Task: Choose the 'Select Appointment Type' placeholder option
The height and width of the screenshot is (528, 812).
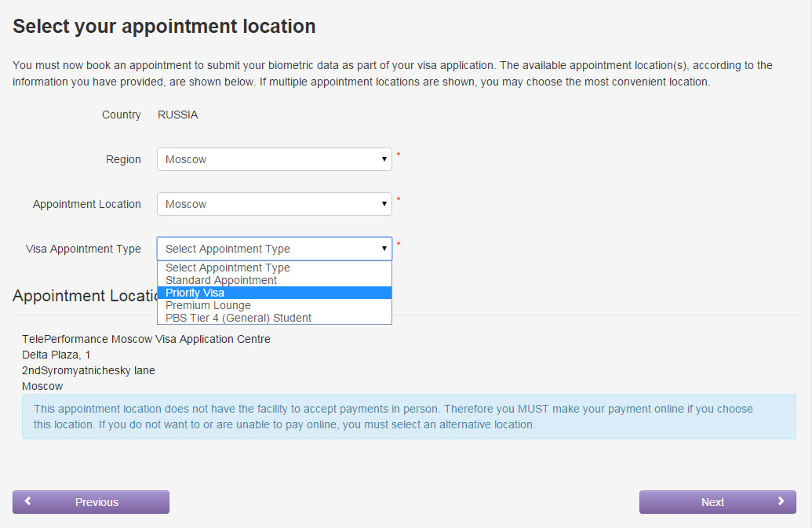Action: [x=275, y=268]
